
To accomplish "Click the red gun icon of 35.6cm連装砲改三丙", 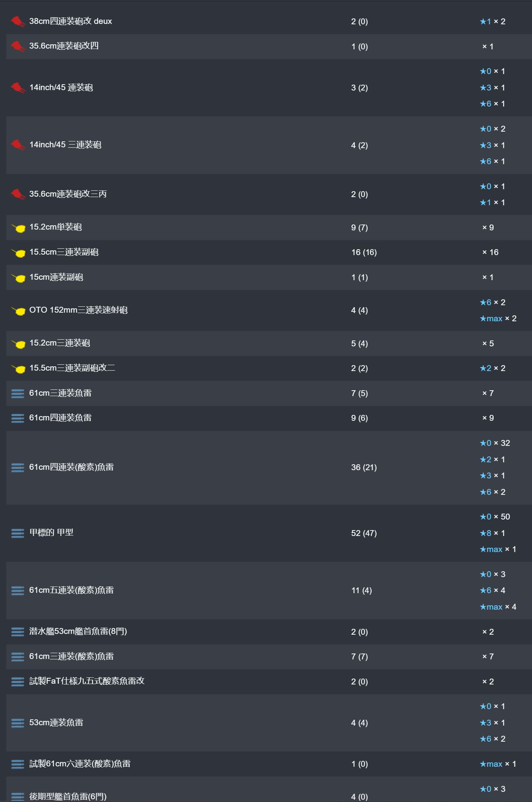I will coord(18,194).
